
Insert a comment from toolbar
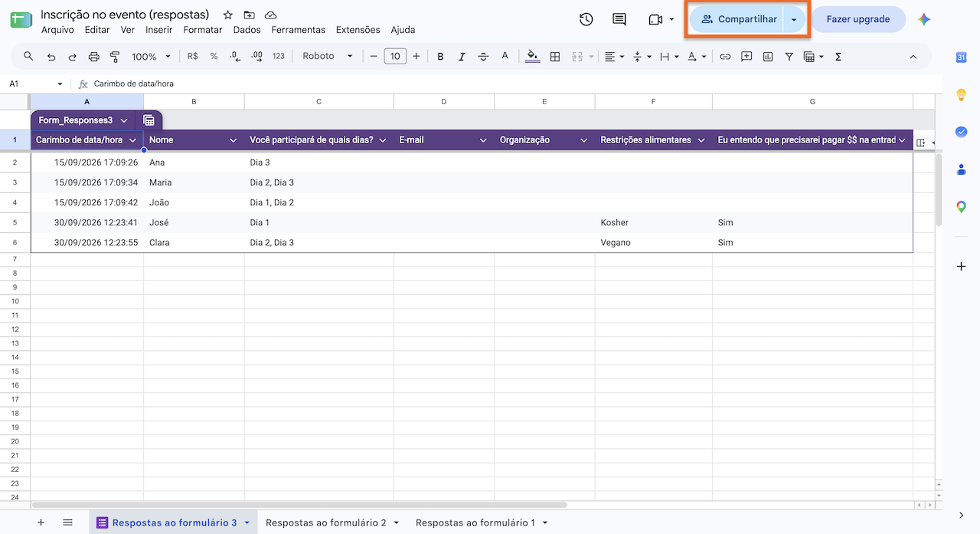click(x=746, y=56)
